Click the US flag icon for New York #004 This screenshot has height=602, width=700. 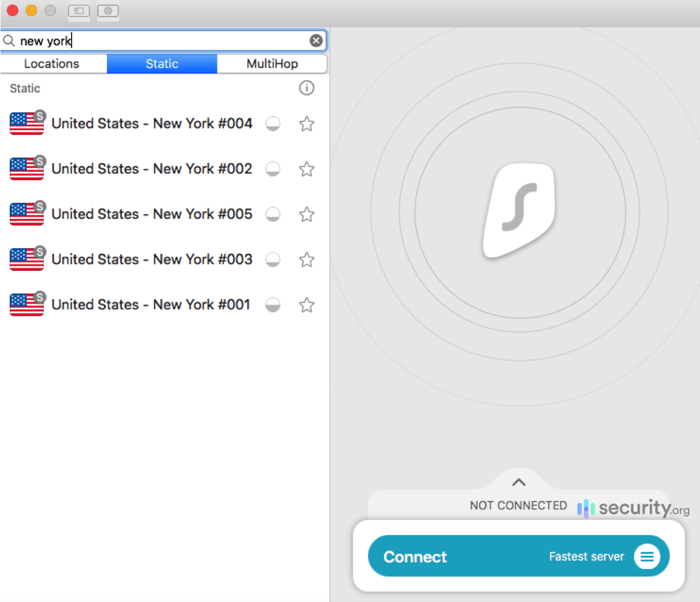pyautogui.click(x=27, y=124)
